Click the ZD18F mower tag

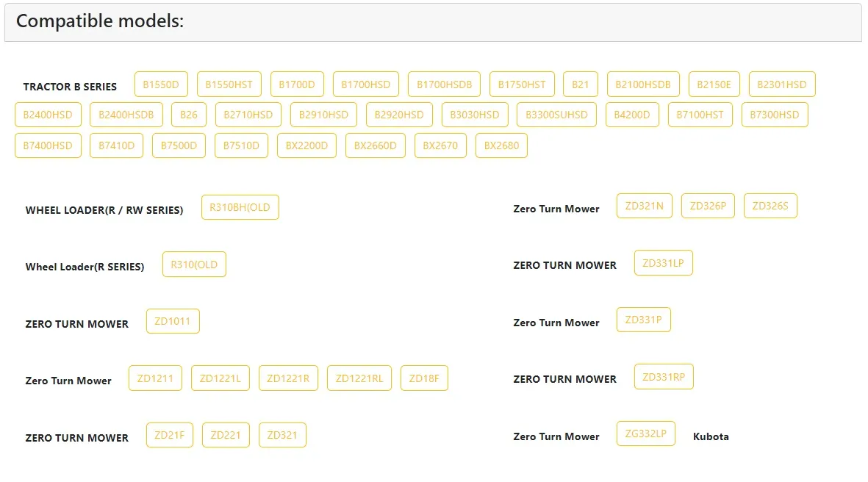tap(424, 378)
